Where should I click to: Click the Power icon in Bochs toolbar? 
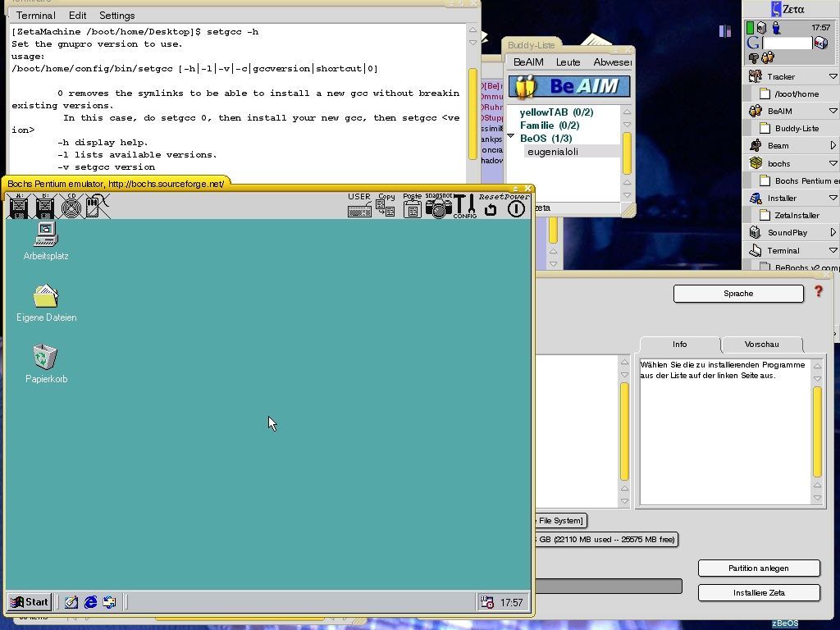[517, 206]
